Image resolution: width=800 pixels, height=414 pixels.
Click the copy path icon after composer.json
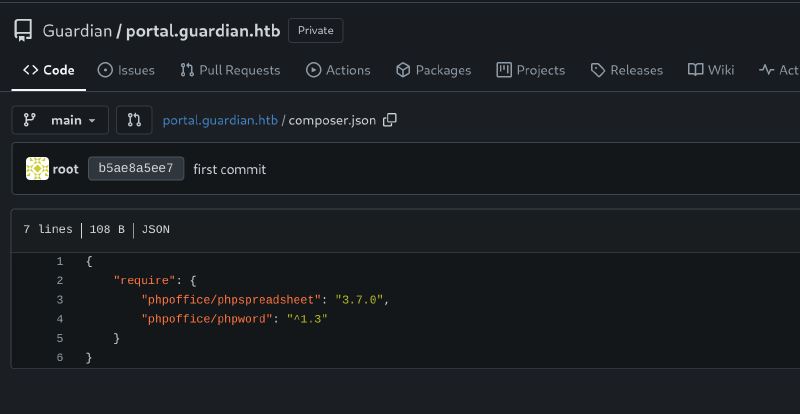pos(390,120)
